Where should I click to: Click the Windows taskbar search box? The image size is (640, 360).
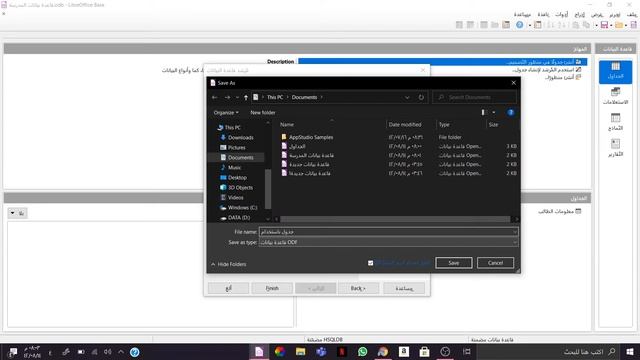pyautogui.click(x=549, y=351)
